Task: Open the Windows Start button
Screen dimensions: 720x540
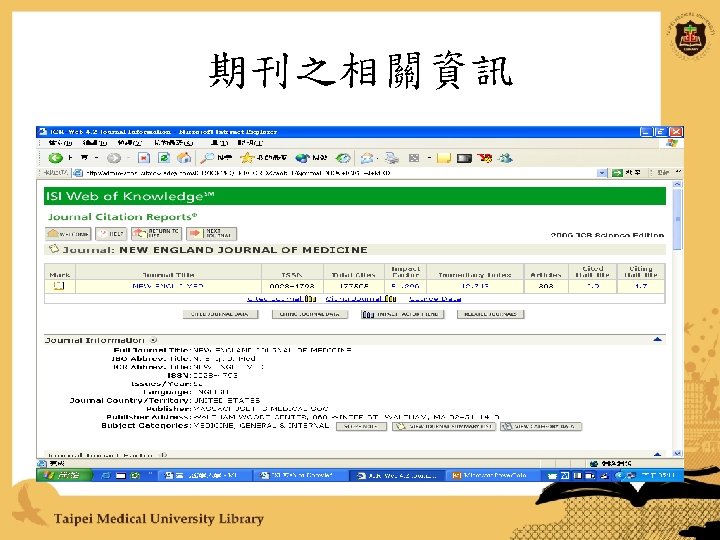Action: (64, 475)
